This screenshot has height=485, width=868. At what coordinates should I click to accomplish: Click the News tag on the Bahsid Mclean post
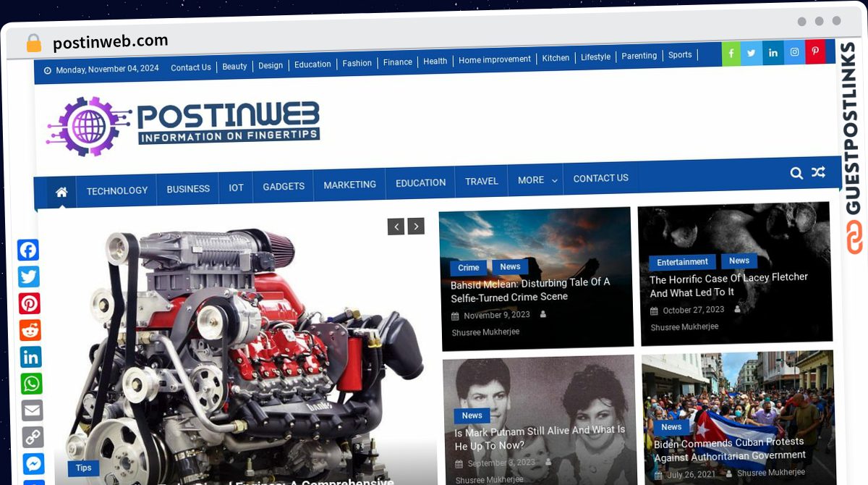(510, 266)
